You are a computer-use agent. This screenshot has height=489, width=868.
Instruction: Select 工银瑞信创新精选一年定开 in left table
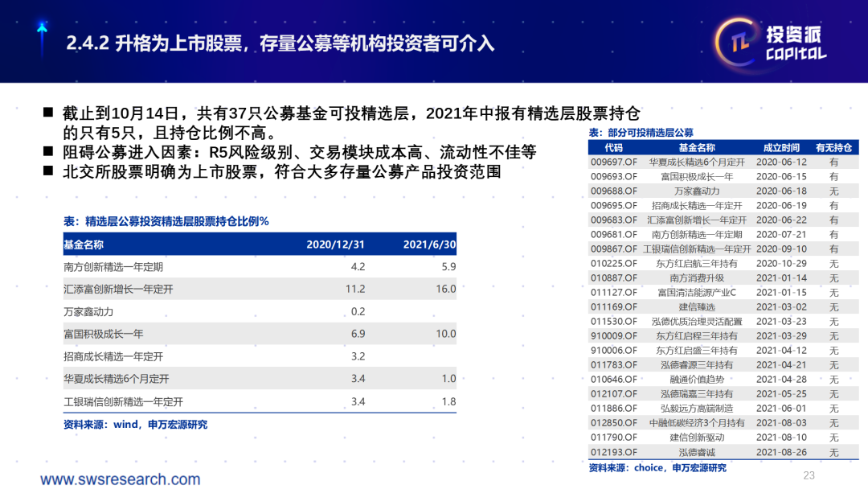[x=124, y=402]
